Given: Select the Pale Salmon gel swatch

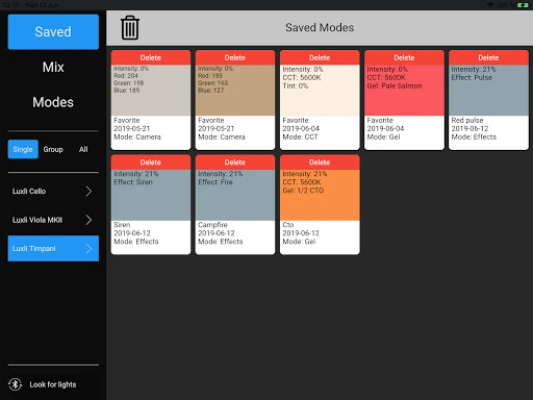Looking at the screenshot, I should [x=404, y=90].
